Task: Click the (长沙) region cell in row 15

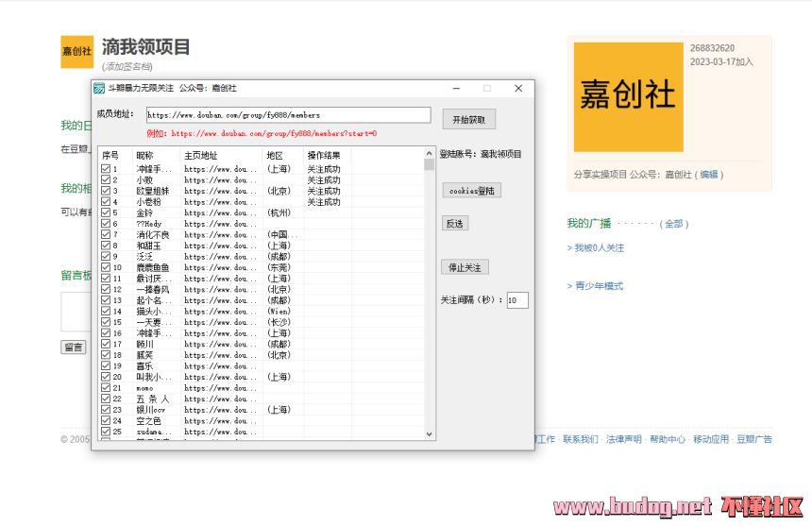Action: pos(279,322)
